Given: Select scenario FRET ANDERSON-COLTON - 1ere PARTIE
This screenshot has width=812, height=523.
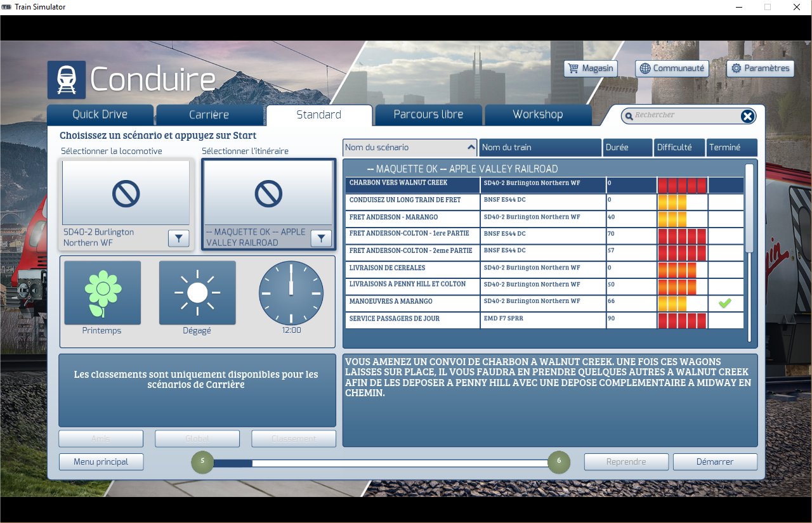Looking at the screenshot, I should (544, 236).
